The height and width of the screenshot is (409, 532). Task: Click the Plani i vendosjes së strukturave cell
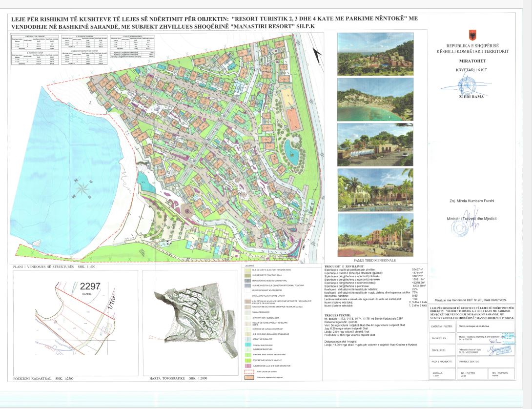(485, 327)
